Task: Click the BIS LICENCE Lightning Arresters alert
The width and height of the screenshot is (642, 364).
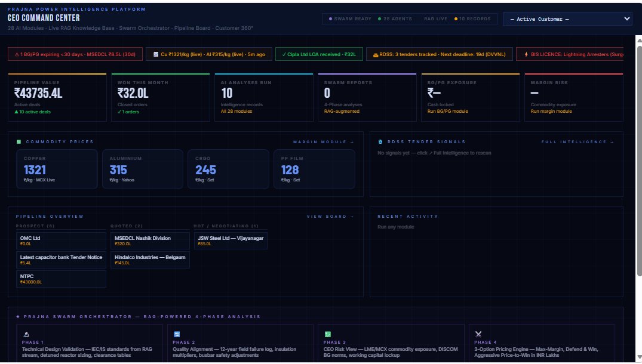Action: point(570,54)
